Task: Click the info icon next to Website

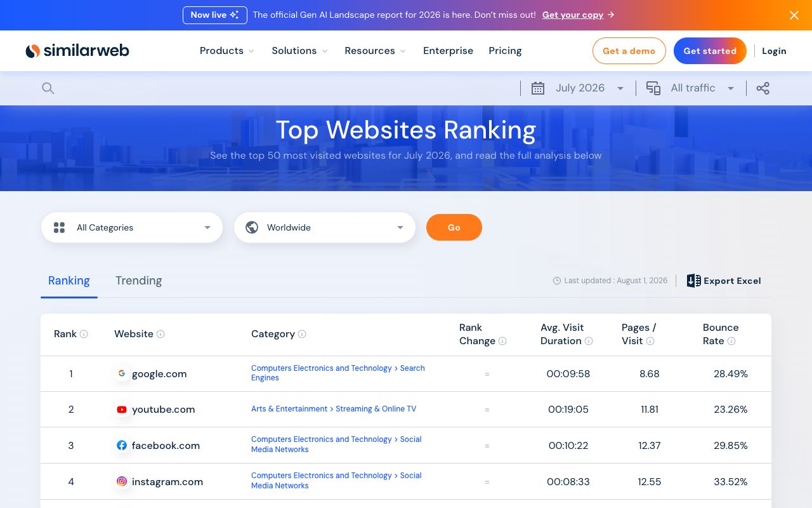Action: click(160, 334)
